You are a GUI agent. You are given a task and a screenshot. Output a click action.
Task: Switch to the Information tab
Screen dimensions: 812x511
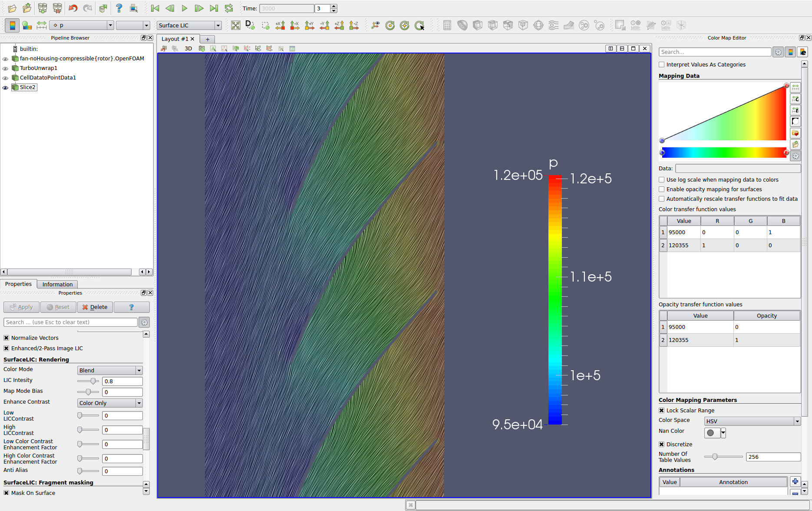(57, 285)
